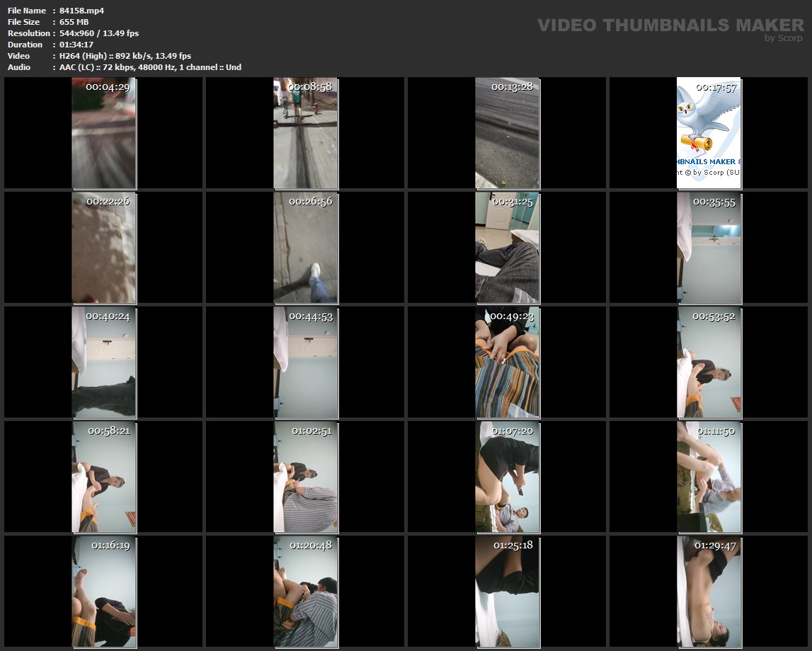Click the AAC audio codec line

150,67
